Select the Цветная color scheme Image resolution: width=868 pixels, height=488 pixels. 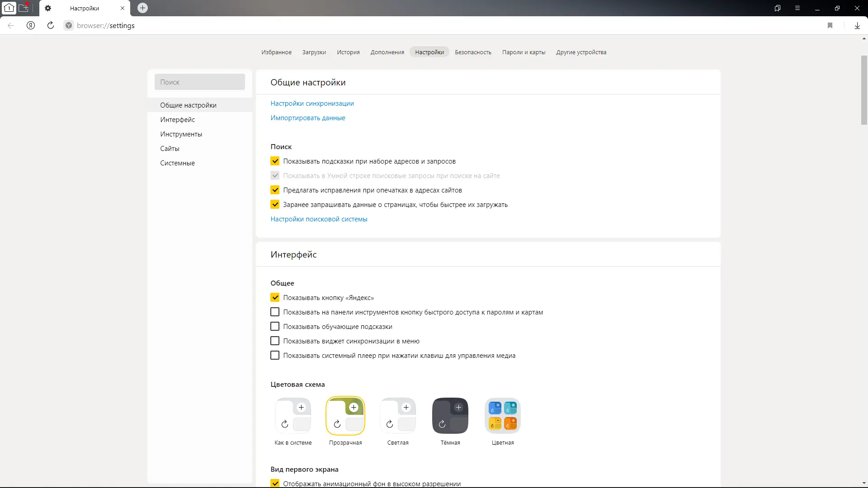point(503,416)
